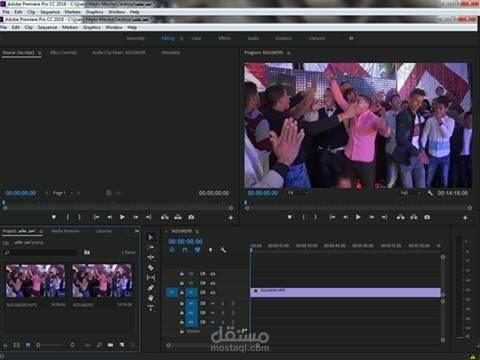Select the Track Select Forward tool

tap(151, 247)
